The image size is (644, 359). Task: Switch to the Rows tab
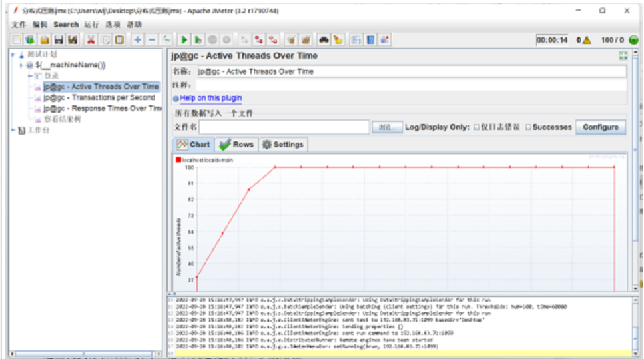236,145
